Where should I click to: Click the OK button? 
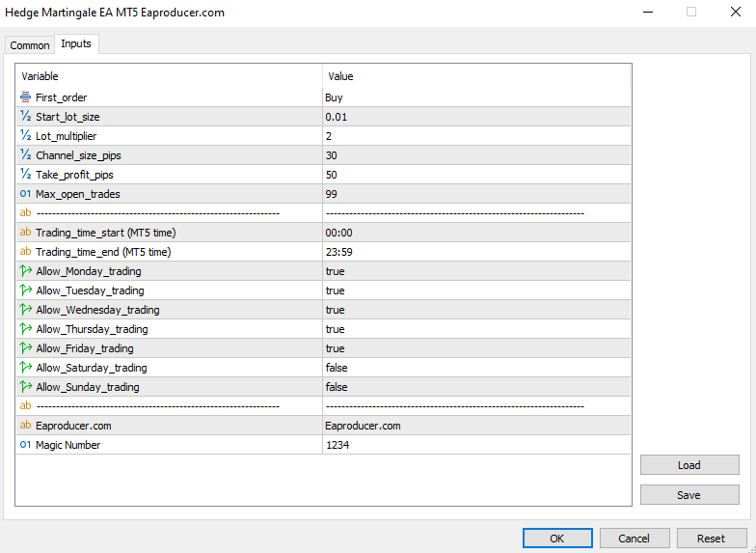[557, 539]
